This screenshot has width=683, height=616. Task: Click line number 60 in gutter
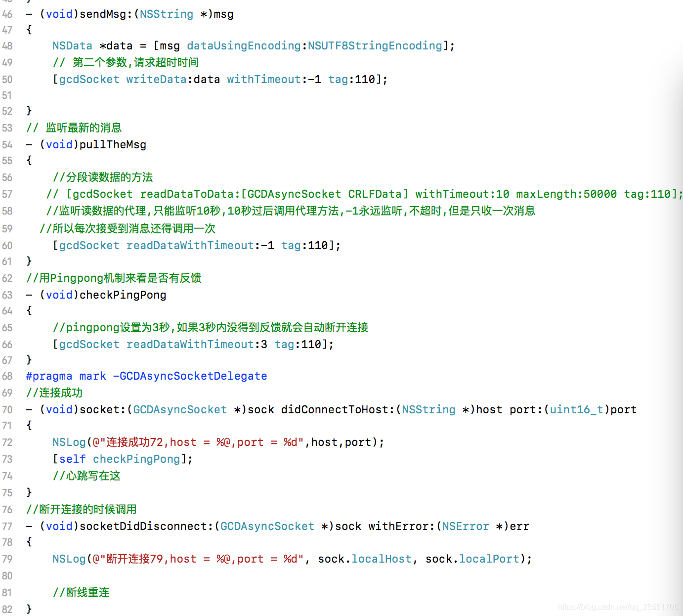coord(7,246)
